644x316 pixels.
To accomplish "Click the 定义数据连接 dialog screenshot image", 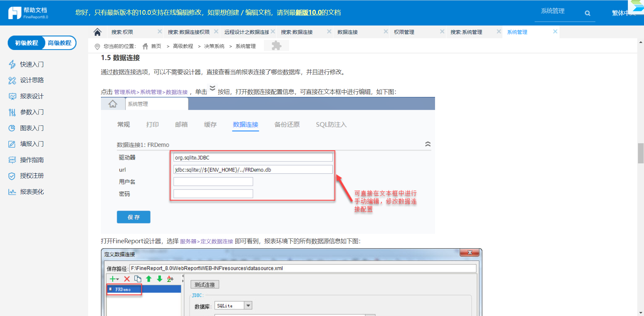I will pyautogui.click(x=291, y=282).
